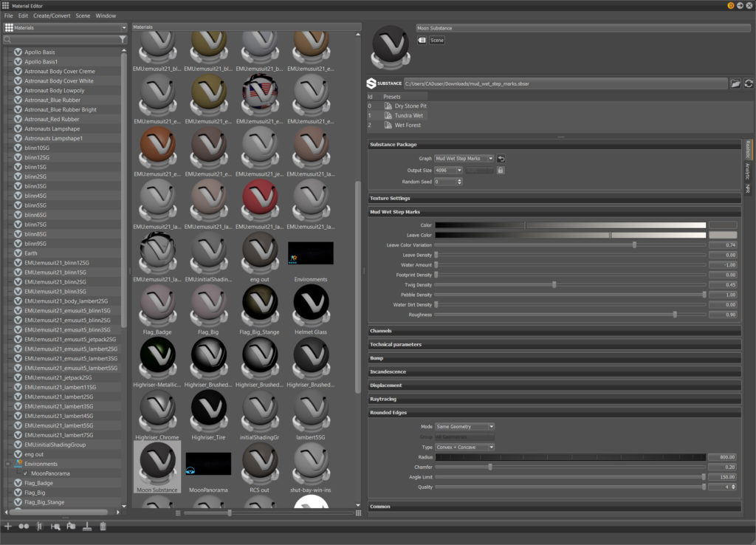Switch thumbnails to list view icon

click(x=178, y=513)
